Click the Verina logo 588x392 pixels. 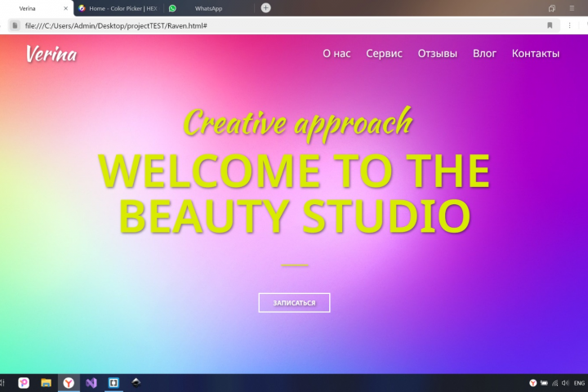(51, 54)
